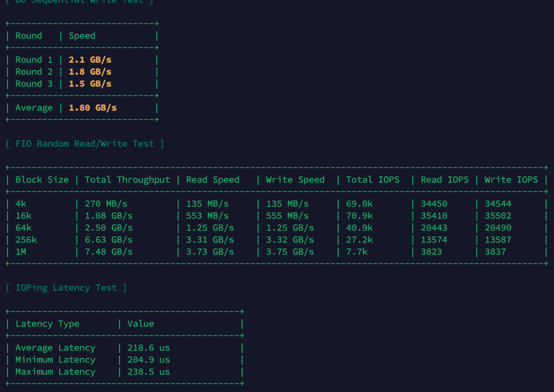Click the IOPing Latency Test heading
554x392 pixels.
click(66, 288)
